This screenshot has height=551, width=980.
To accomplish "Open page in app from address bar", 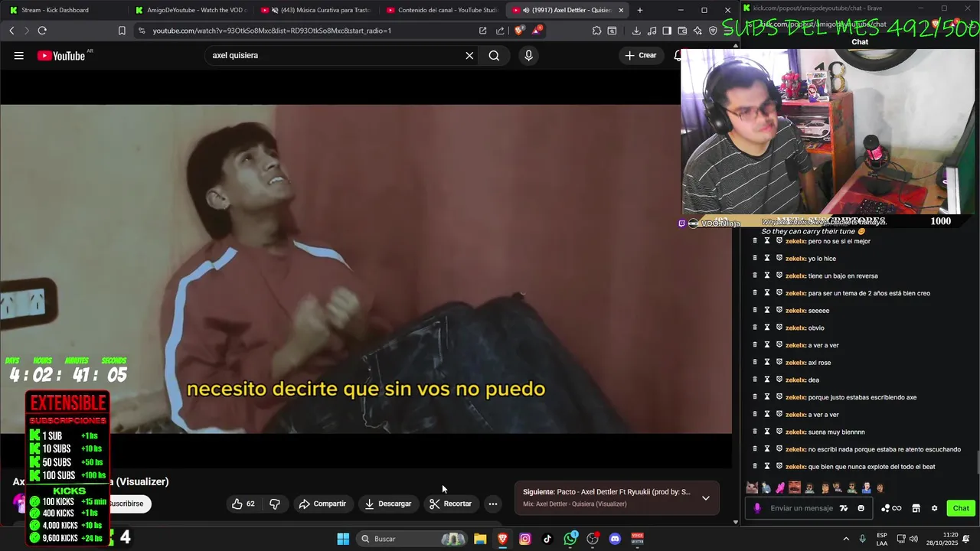I will click(x=482, y=31).
